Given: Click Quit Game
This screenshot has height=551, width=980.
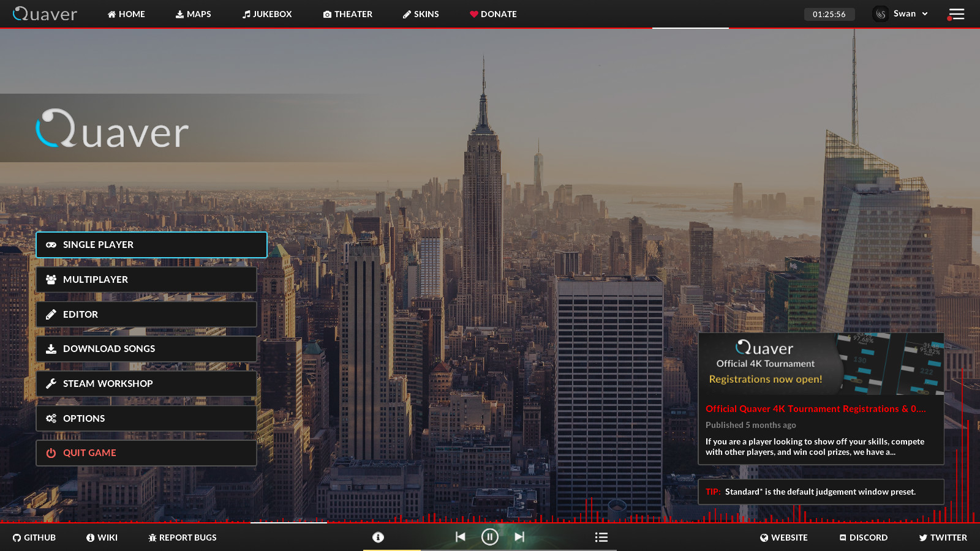Looking at the screenshot, I should [x=146, y=453].
